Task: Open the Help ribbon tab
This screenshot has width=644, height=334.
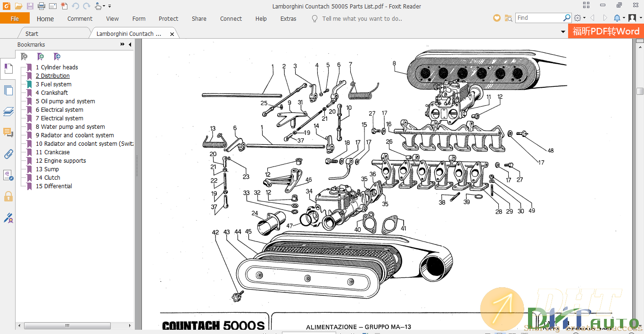Action: pos(261,19)
